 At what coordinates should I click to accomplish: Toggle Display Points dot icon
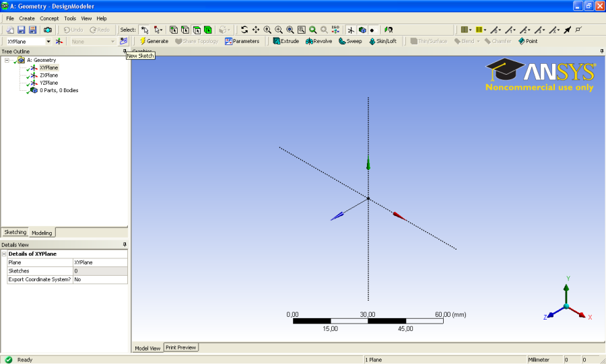(372, 30)
